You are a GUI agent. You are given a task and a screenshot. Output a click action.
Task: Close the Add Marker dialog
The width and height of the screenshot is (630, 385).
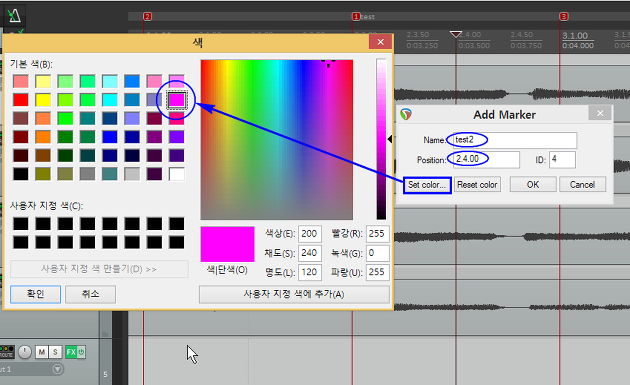[x=600, y=113]
